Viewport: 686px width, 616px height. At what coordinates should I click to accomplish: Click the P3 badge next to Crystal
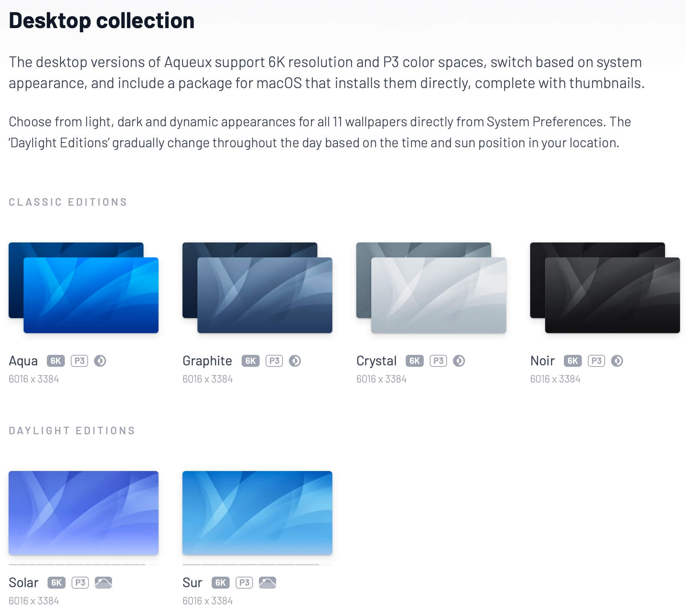pos(438,361)
